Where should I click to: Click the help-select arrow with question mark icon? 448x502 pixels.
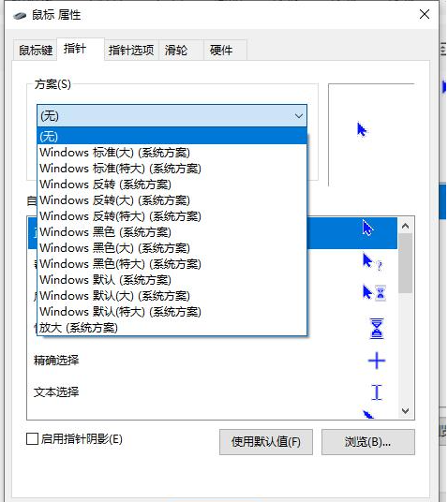(372, 262)
